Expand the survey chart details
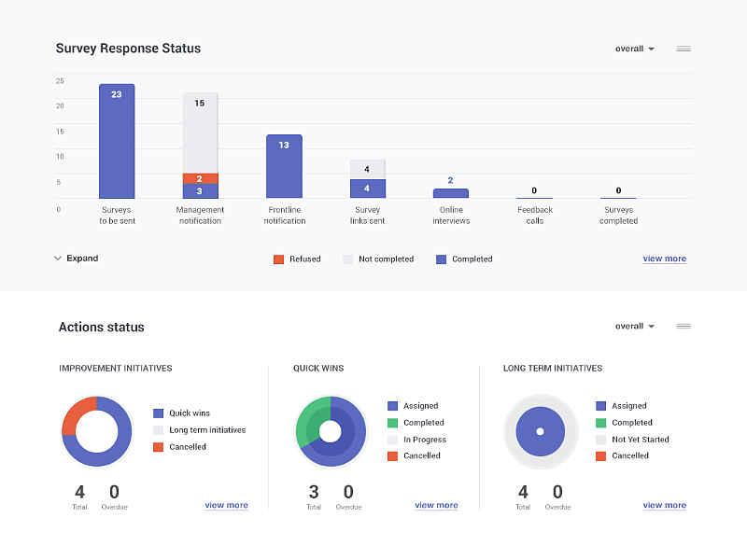The image size is (747, 560). pyautogui.click(x=77, y=259)
